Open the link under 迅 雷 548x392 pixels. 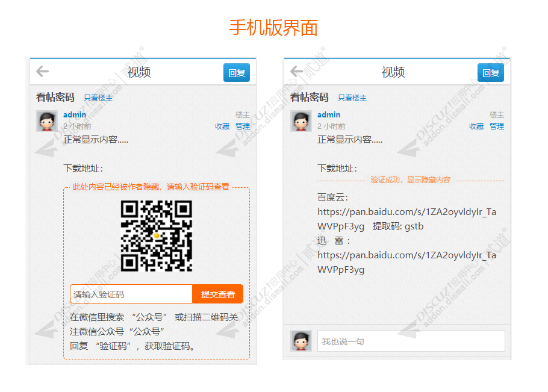407,263
